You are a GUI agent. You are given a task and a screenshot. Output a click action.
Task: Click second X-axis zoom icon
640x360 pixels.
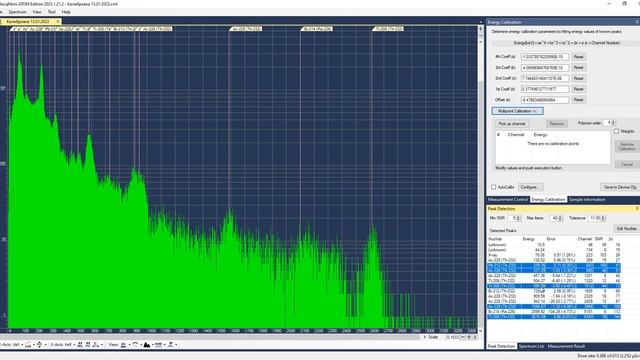click(x=88, y=344)
